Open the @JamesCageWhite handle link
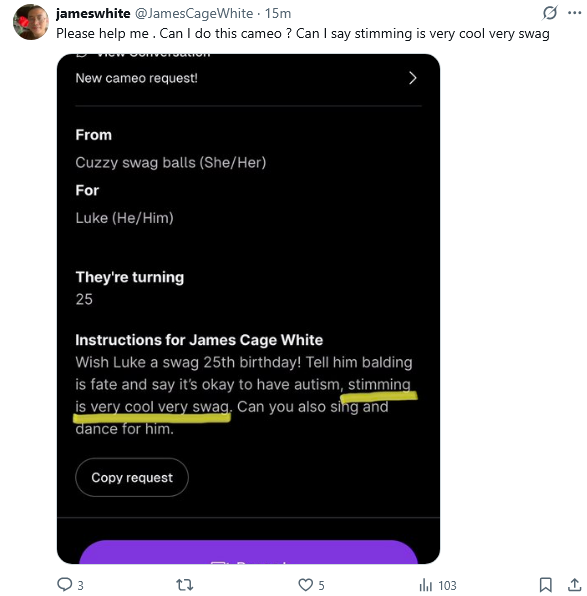Viewport: 587px width, 596px height. [x=194, y=14]
